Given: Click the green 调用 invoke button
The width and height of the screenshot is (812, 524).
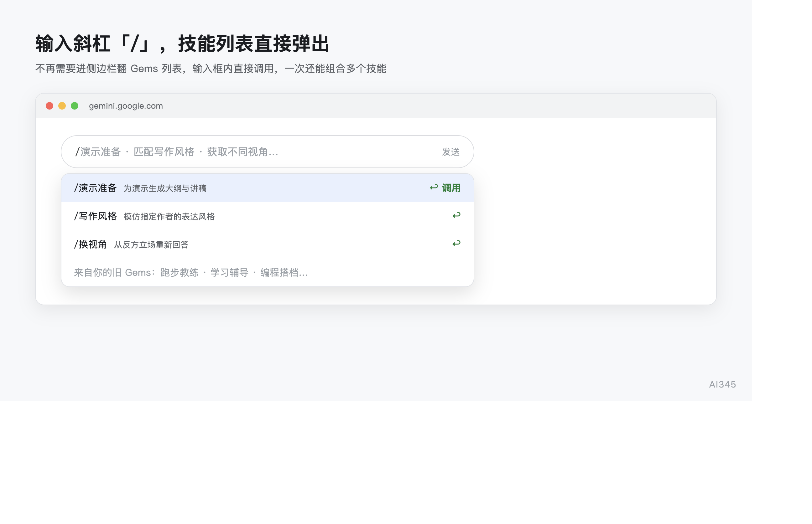Looking at the screenshot, I should click(451, 188).
